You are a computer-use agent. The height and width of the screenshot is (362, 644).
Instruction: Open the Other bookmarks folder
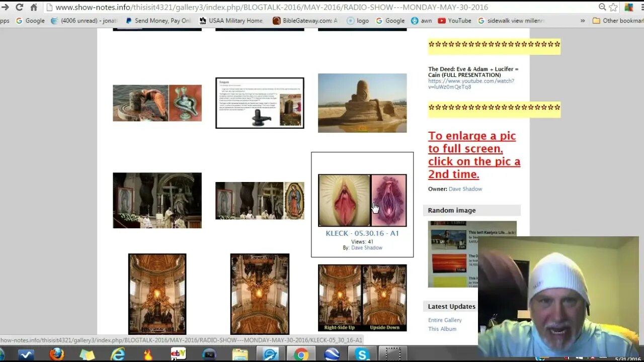[x=618, y=21]
